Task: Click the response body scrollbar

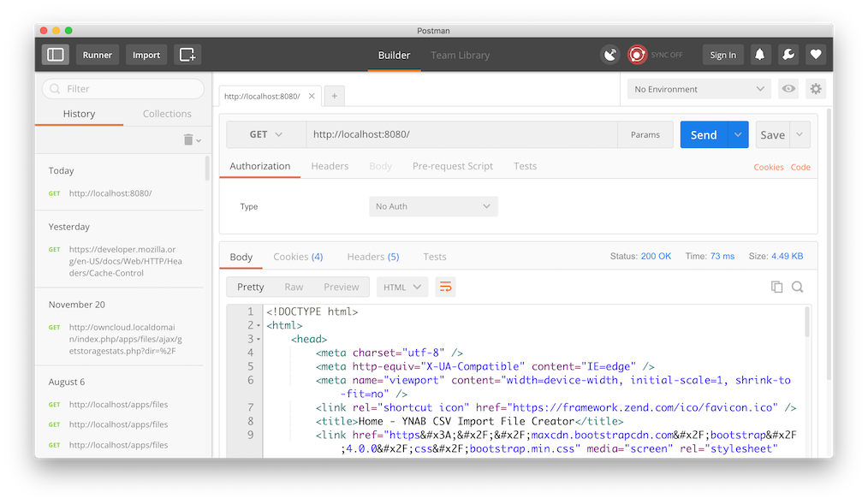Action: click(807, 322)
